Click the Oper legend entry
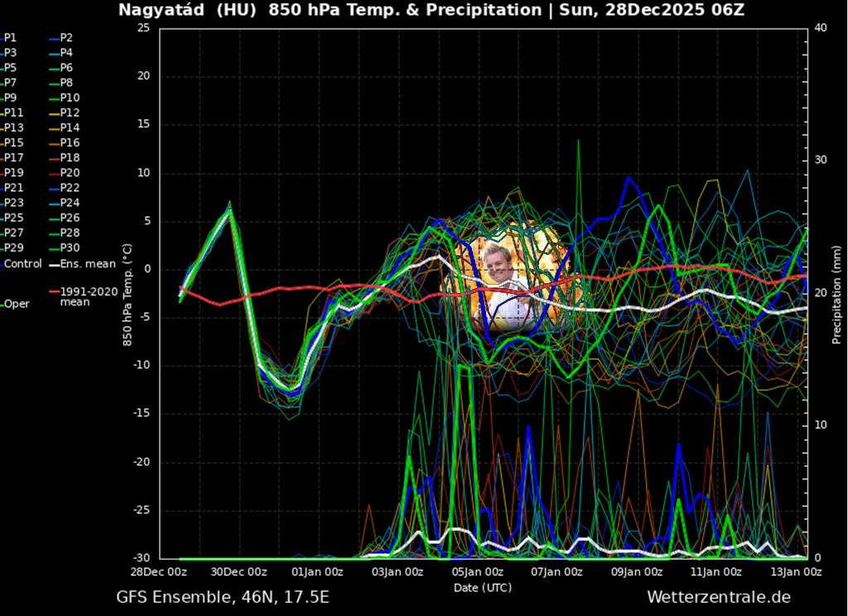This screenshot has height=616, width=848. [x=17, y=304]
